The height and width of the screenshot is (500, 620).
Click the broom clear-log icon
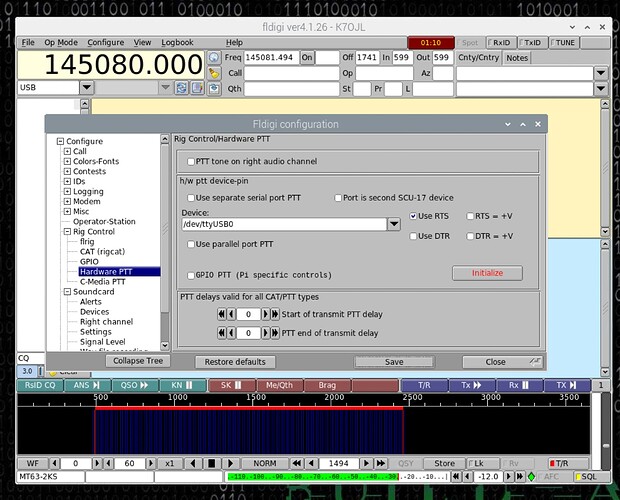[x=214, y=73]
